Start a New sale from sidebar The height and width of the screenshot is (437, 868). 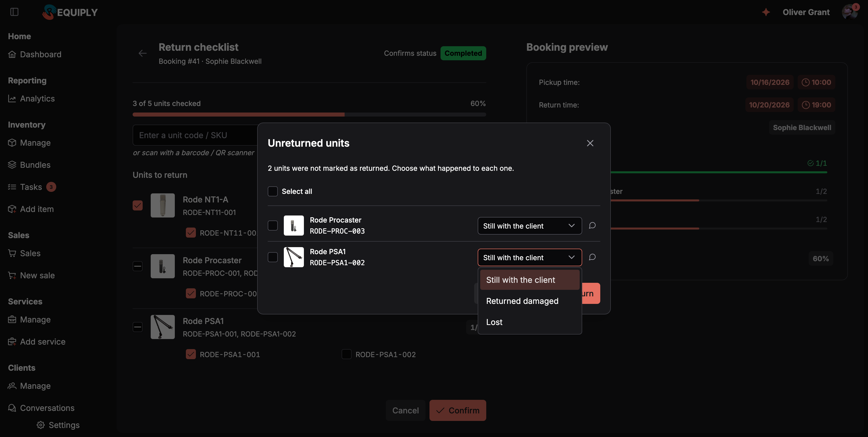point(31,275)
